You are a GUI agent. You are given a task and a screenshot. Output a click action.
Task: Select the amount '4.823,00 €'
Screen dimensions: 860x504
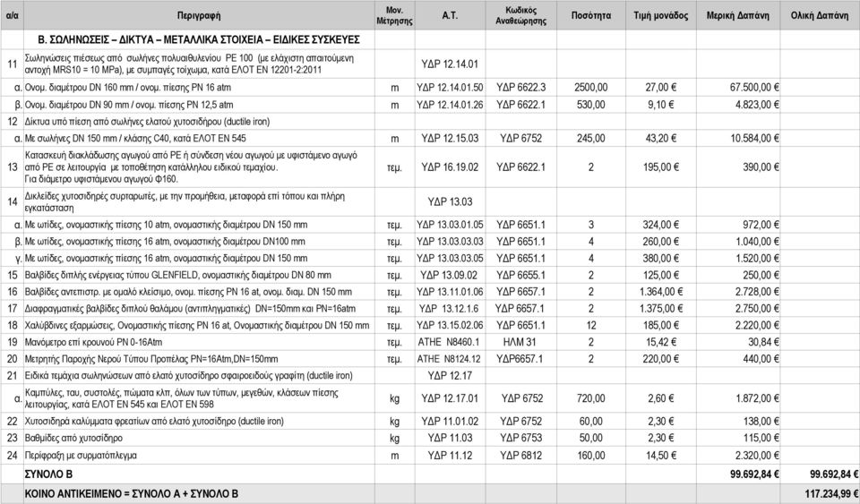click(758, 104)
